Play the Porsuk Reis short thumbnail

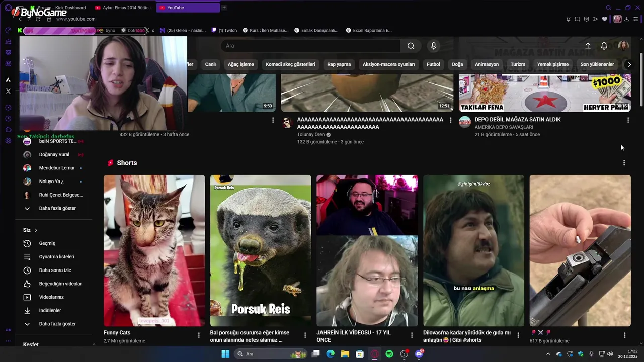point(261,250)
